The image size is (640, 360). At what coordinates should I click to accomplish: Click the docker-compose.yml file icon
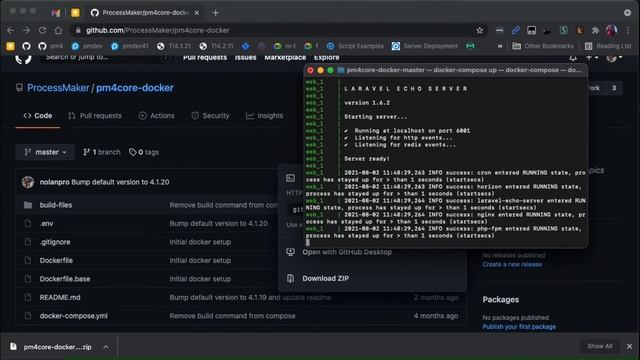28,316
